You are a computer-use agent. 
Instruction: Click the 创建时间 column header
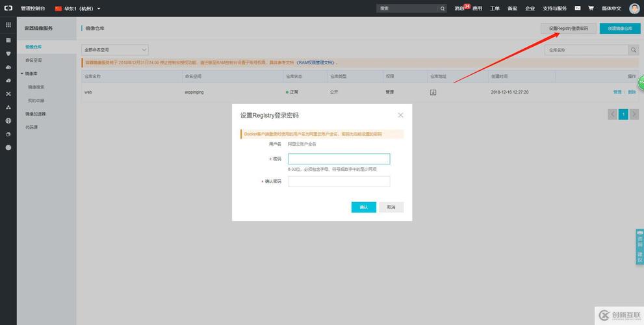[x=500, y=77]
